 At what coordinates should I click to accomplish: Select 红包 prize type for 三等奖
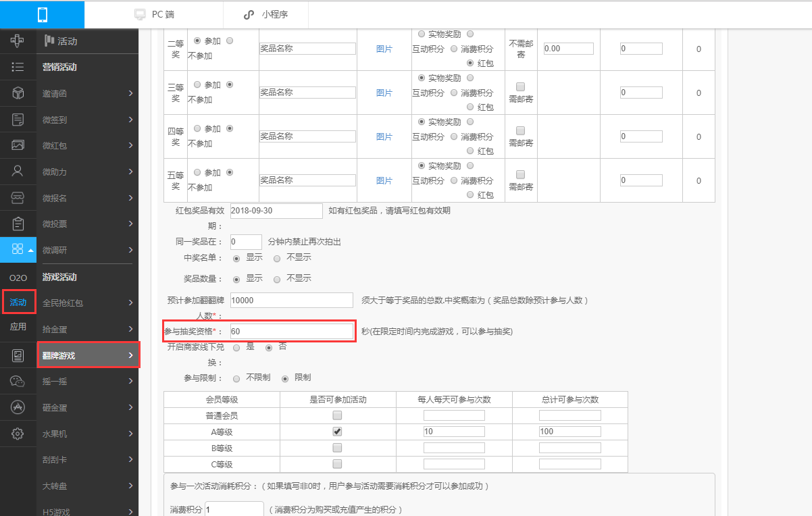tap(470, 107)
